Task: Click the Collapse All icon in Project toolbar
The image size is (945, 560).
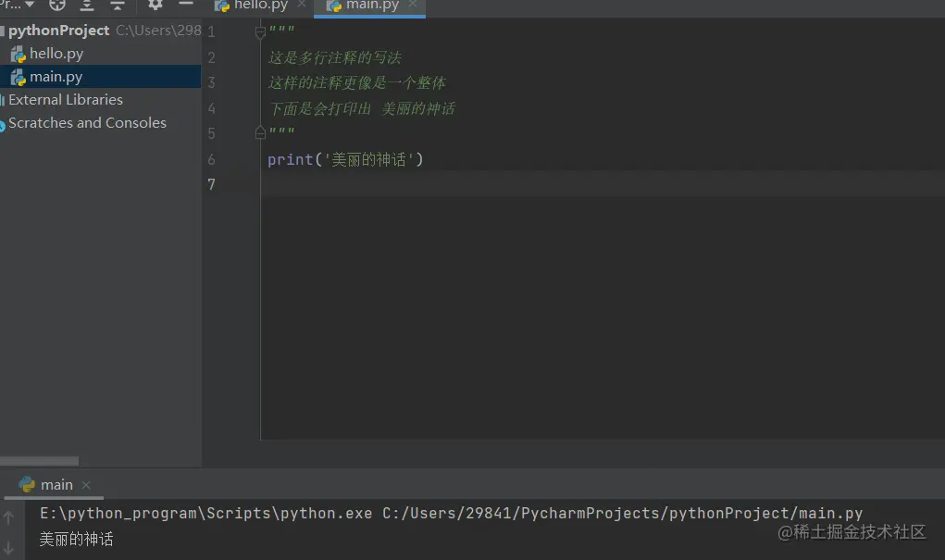Action: click(118, 6)
